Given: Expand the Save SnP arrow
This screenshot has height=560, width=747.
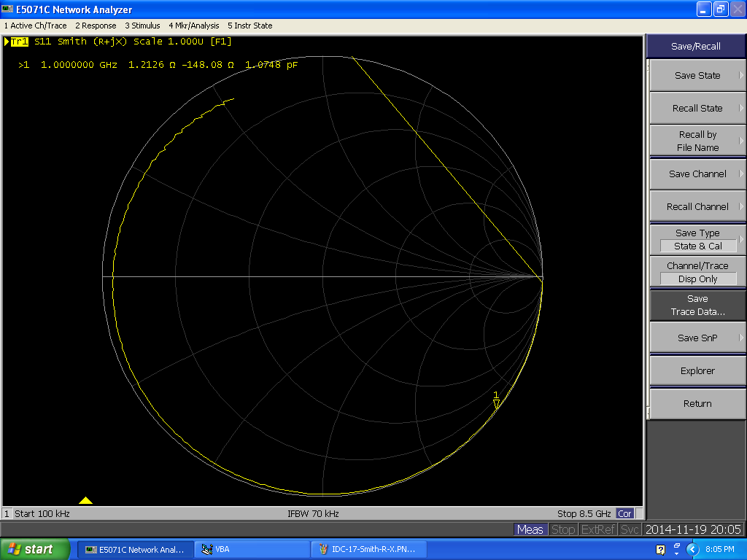Looking at the screenshot, I should pos(741,338).
